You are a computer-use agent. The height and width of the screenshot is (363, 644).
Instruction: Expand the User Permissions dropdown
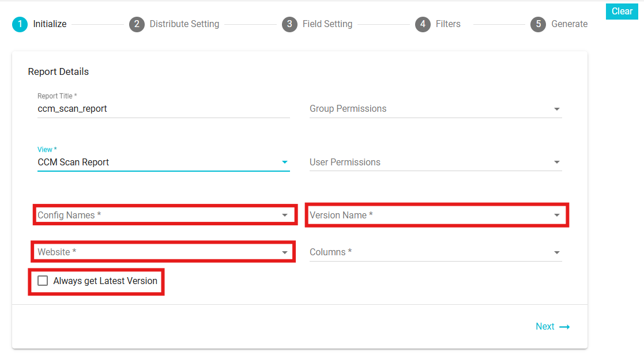point(435,162)
